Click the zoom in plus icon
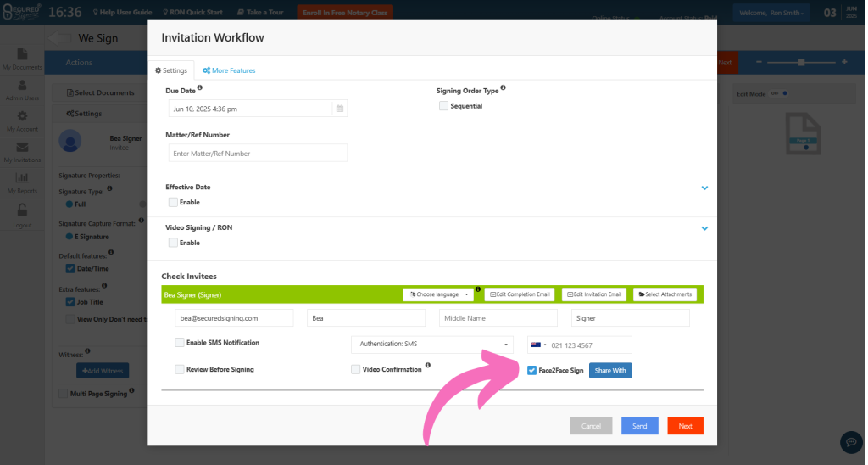This screenshot has width=868, height=465. [x=844, y=62]
